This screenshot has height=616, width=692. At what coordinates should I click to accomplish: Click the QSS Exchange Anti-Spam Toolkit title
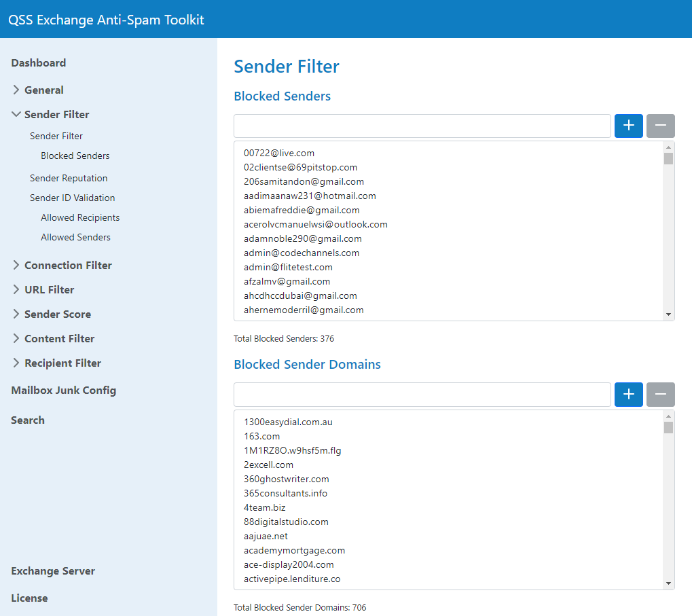(106, 20)
